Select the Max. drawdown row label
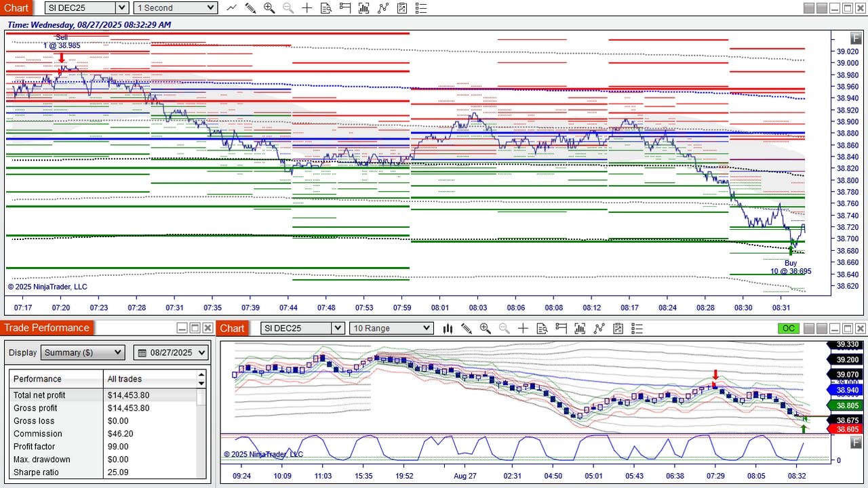This screenshot has height=488, width=868. coord(41,460)
